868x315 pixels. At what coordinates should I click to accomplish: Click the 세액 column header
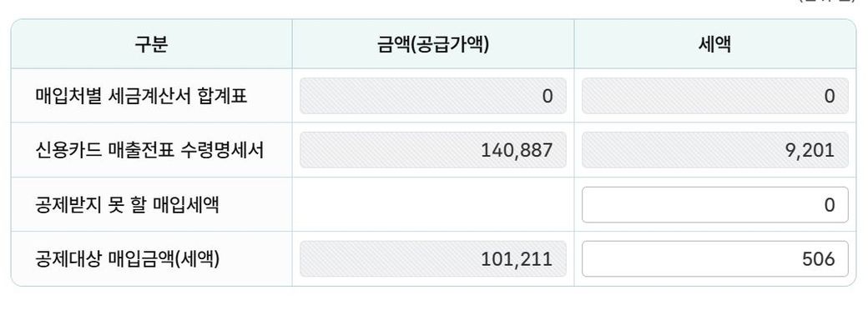(x=714, y=44)
